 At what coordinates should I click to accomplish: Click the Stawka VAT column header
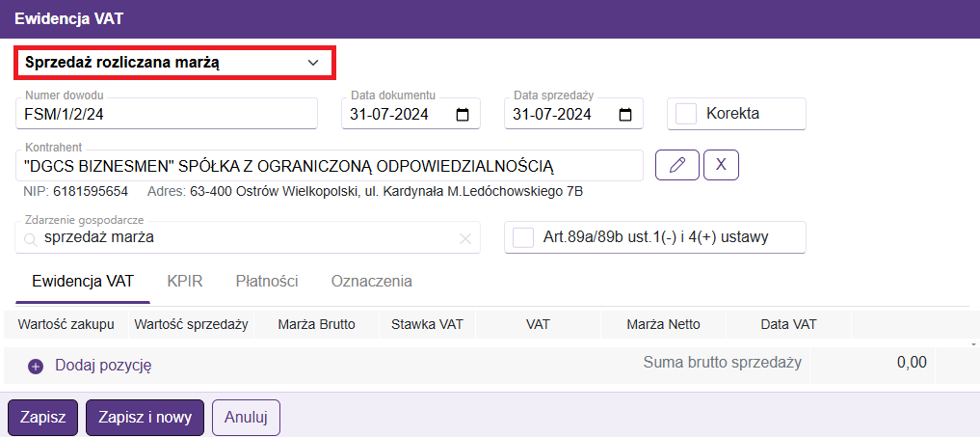427,324
